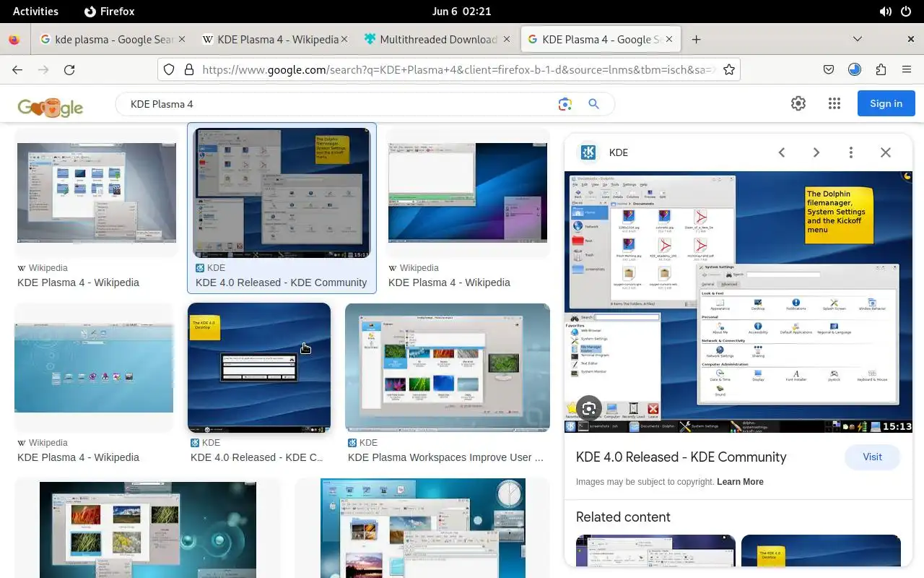Open Google quick settings gear
Screen dimensions: 924x578
coord(798,103)
